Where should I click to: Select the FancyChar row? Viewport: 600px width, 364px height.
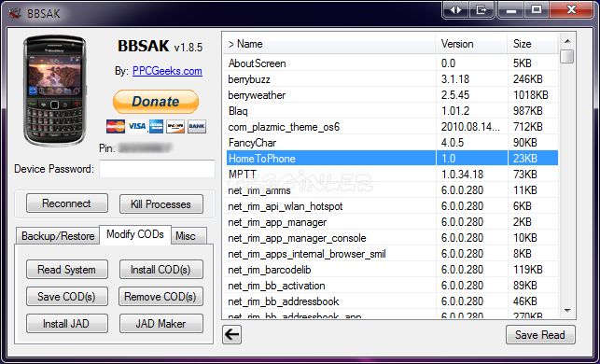pos(391,143)
